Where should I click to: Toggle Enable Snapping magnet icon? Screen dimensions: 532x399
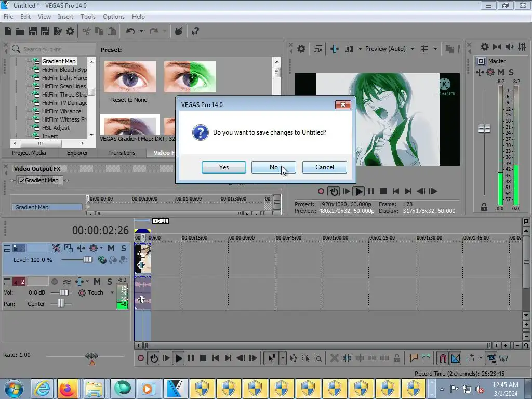443,358
